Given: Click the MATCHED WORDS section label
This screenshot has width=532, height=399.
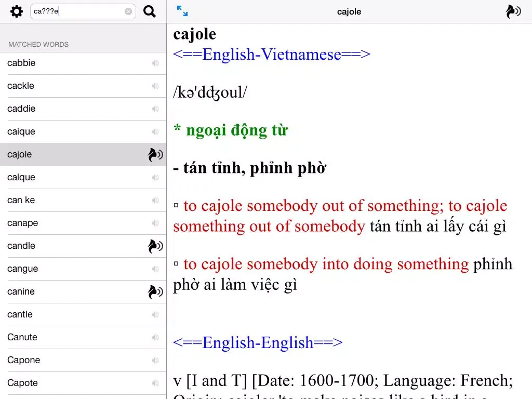Looking at the screenshot, I should coord(38,45).
